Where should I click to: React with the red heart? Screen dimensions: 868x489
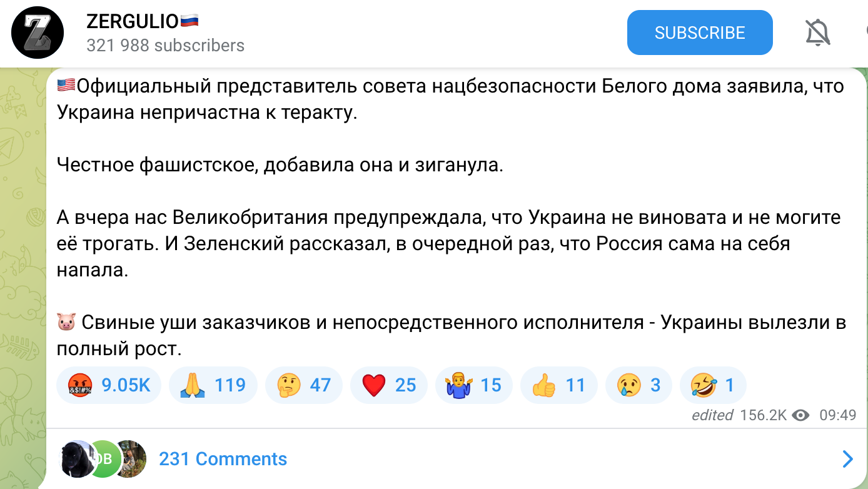pos(388,385)
